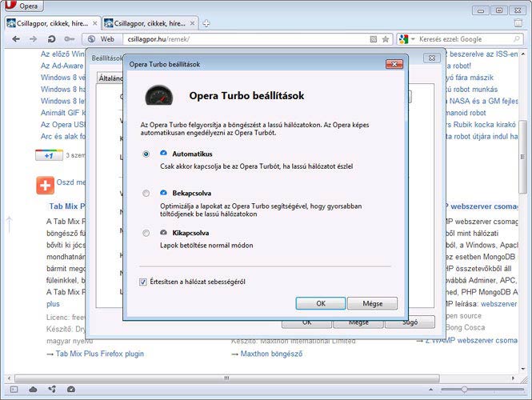The image size is (532, 400).
Task: Click the scroll left arrow
Action: coord(9,378)
